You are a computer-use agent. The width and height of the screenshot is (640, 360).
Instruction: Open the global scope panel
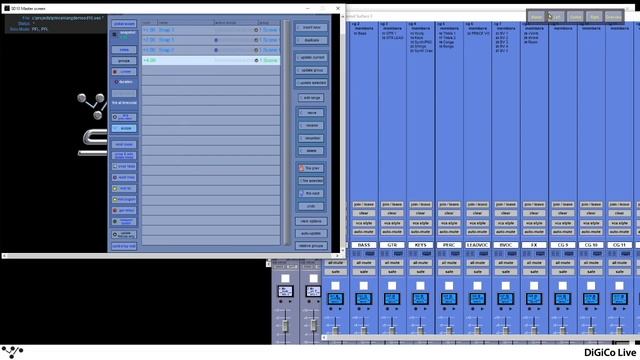point(124,24)
